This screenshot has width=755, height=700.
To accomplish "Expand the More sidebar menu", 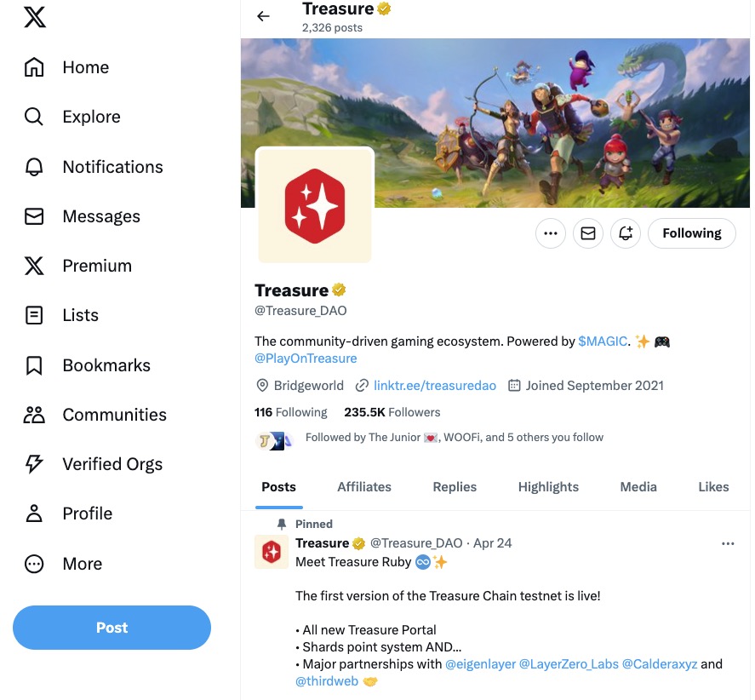I will click(34, 564).
